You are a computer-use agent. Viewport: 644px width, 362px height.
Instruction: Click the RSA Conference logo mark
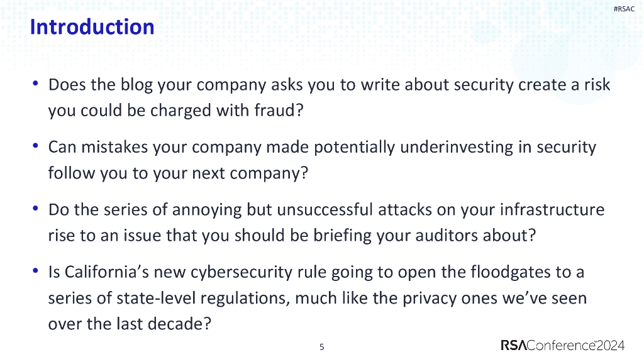pyautogui.click(x=516, y=345)
